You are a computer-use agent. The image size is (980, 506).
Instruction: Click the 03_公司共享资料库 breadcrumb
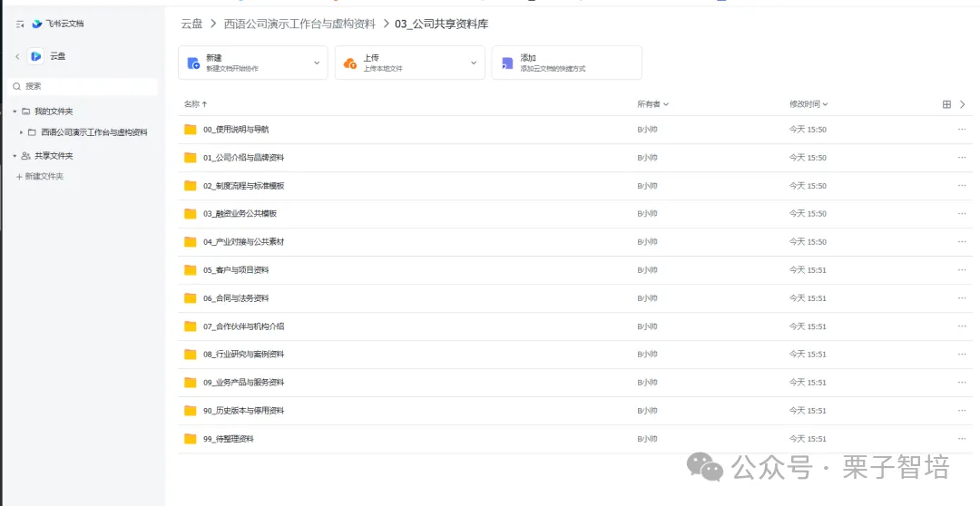click(x=441, y=24)
